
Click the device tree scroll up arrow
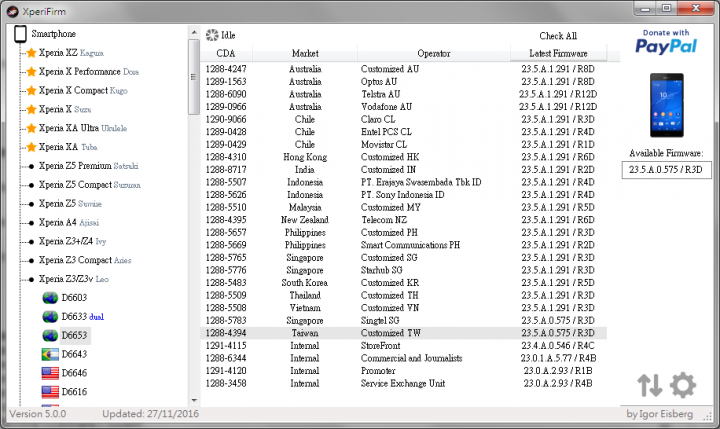coord(194,32)
